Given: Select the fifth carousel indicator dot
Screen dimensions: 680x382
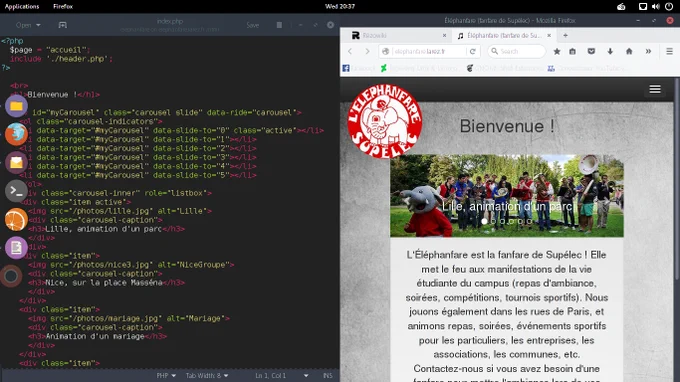Looking at the screenshot, I should (520, 221).
